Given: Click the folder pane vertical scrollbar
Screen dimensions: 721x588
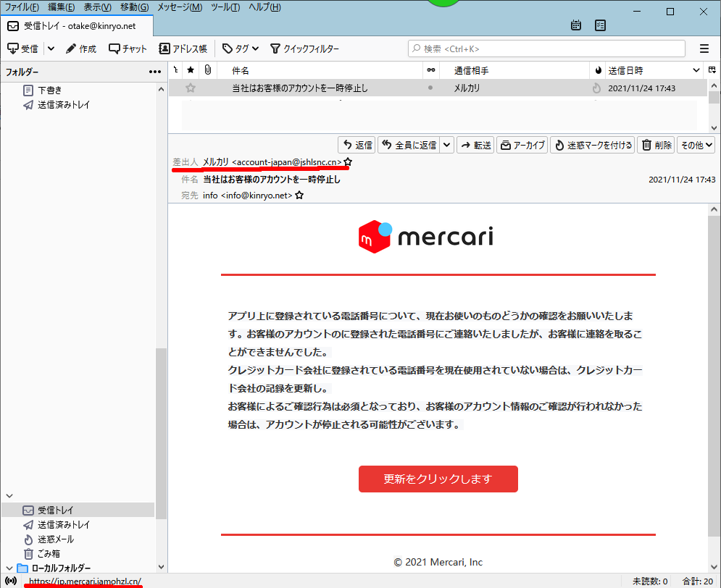Looking at the screenshot, I should [161, 433].
